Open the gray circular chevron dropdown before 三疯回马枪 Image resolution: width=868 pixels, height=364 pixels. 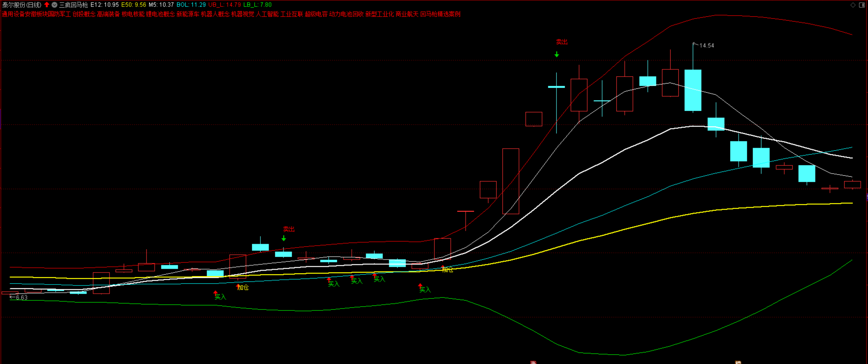(x=54, y=5)
